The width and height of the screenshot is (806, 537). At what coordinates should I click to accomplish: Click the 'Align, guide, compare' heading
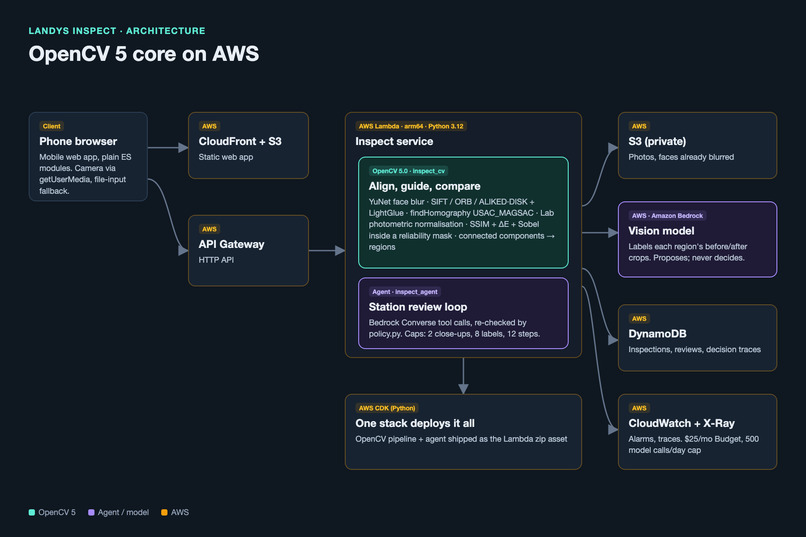(425, 186)
